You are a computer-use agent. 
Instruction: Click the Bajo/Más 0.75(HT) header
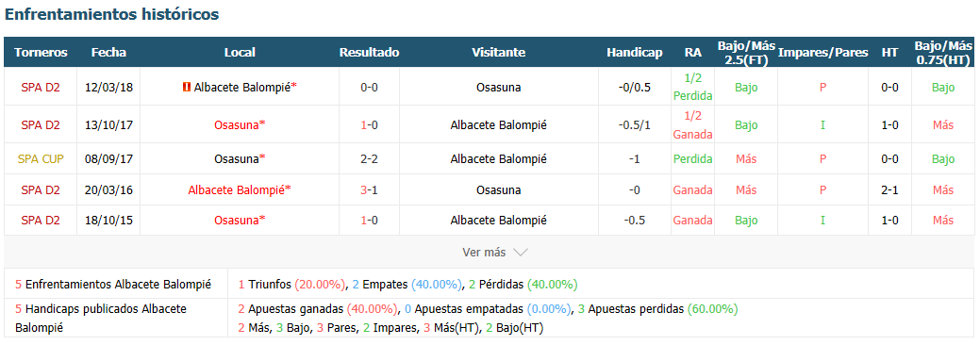943,53
